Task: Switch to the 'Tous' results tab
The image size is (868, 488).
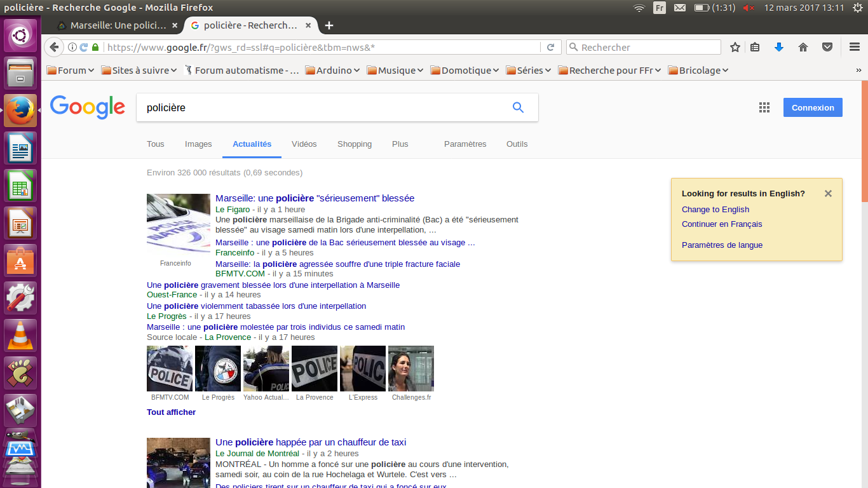Action: click(x=156, y=144)
